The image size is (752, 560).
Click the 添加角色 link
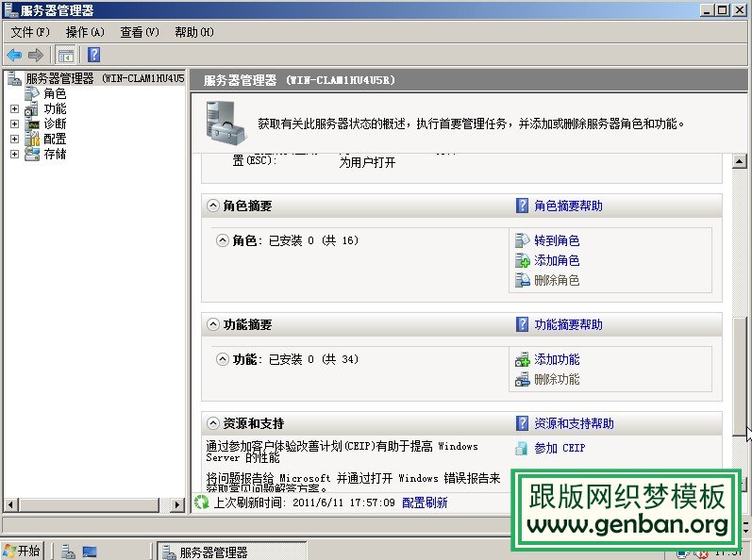pos(557,260)
